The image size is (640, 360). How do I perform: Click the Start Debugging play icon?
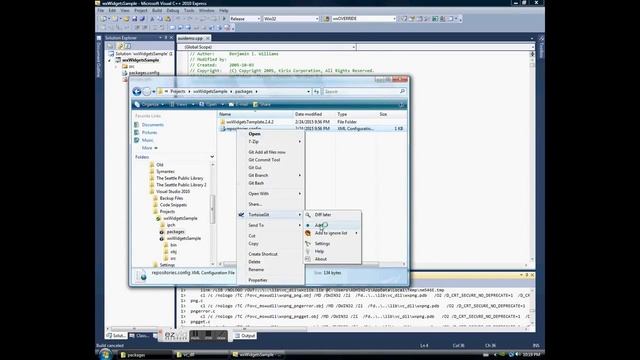[x=224, y=19]
